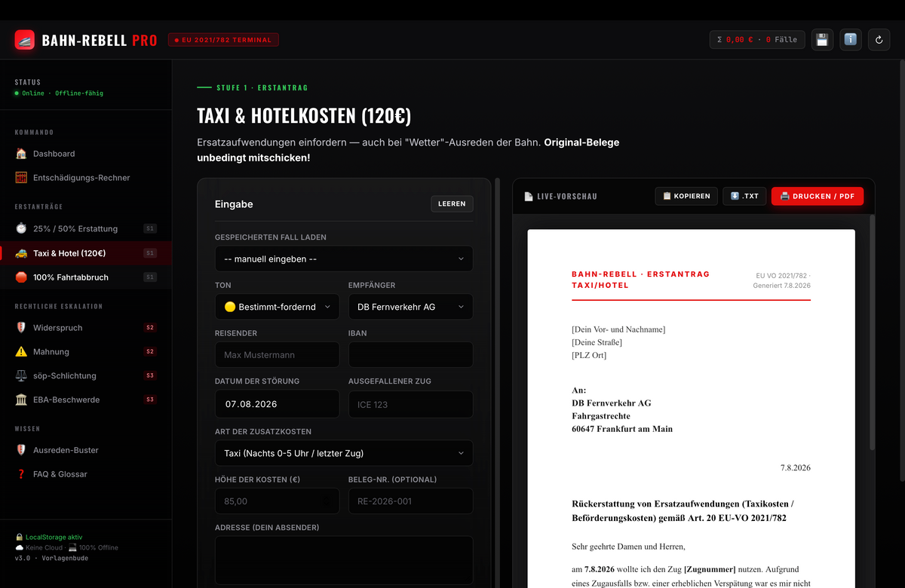Navigate to söp-Schlichtung
This screenshot has width=905, height=588.
click(x=85, y=375)
